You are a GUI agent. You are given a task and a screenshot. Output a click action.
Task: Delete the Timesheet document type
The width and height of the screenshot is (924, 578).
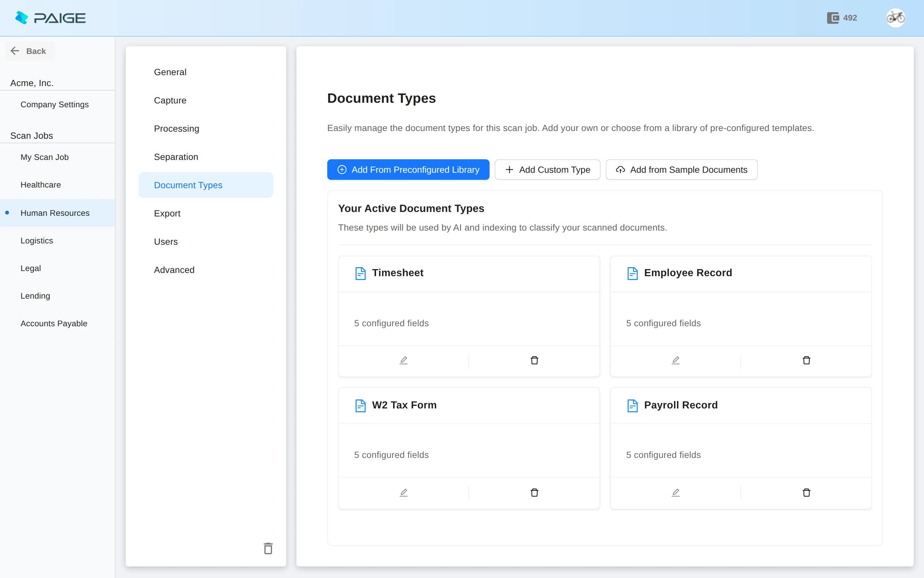click(x=534, y=360)
